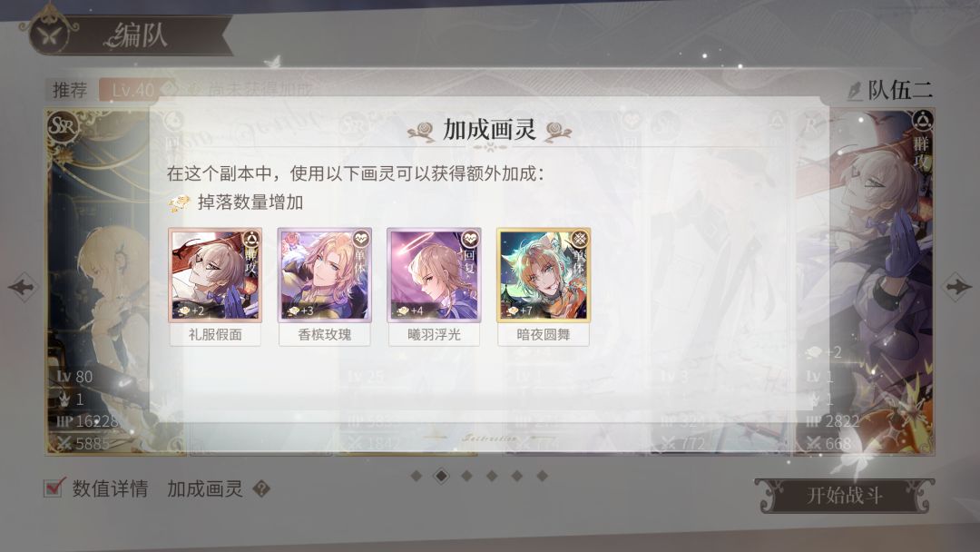Jump to the first team page dot
The height and width of the screenshot is (552, 980).
pos(416,476)
